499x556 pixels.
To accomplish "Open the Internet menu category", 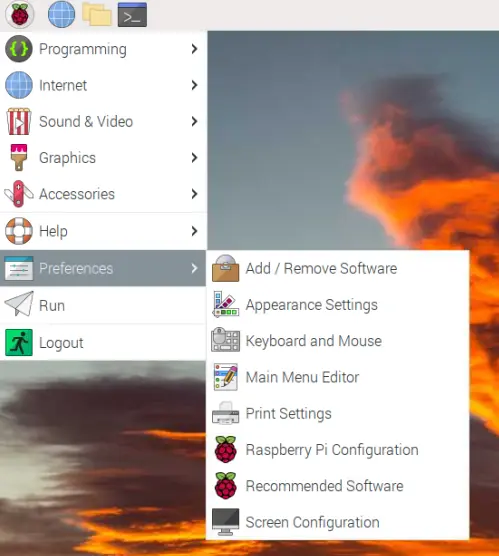I will 103,85.
